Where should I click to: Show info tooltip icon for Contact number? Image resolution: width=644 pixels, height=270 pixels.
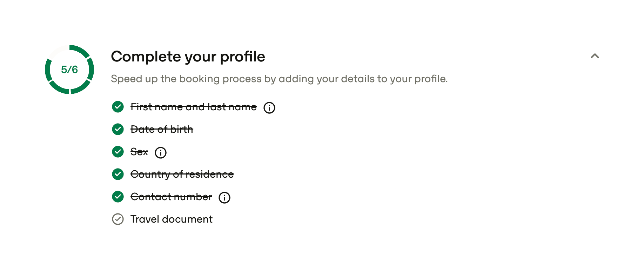[224, 198]
